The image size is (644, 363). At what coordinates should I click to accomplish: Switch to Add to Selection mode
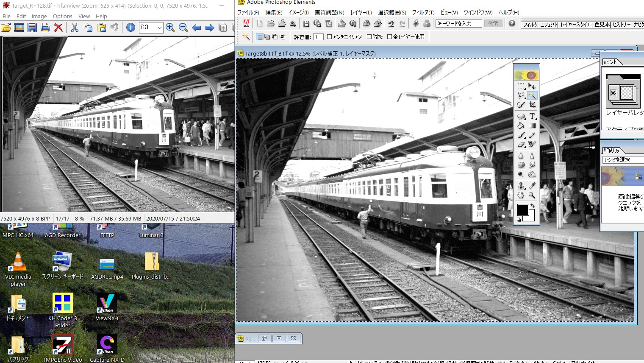(267, 37)
